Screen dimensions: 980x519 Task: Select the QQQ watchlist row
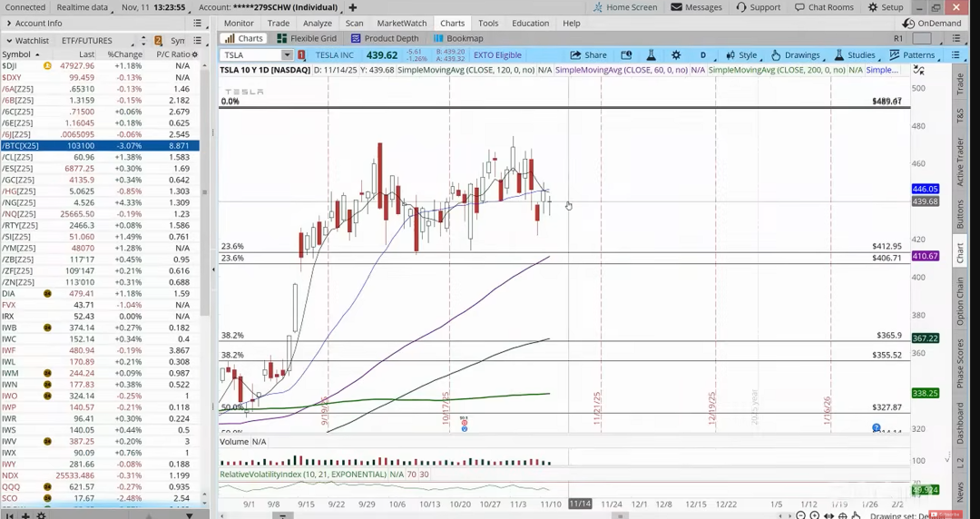(100, 486)
